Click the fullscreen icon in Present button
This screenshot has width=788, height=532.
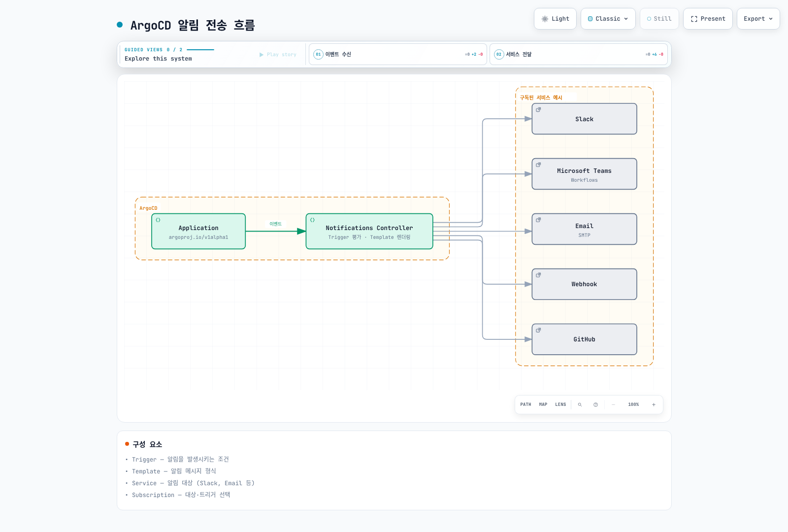click(694, 19)
